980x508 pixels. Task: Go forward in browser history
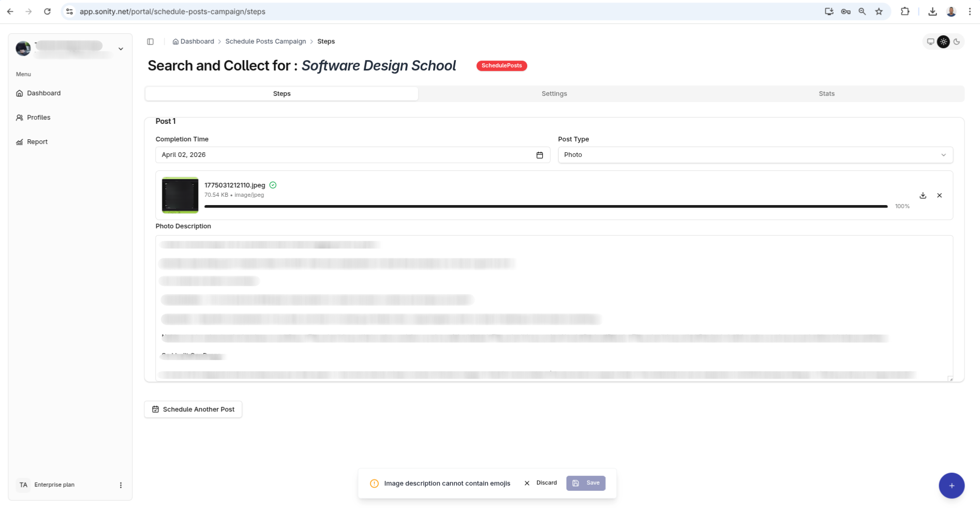[x=28, y=11]
